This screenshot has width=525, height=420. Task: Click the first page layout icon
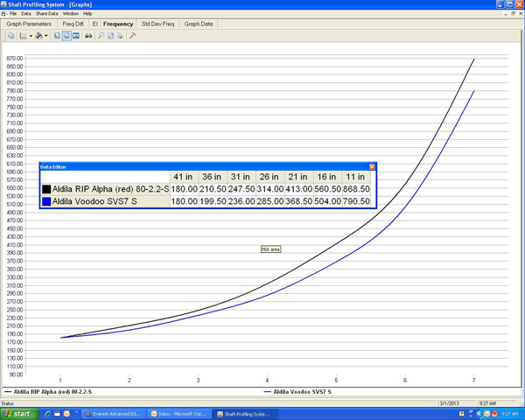pyautogui.click(x=57, y=36)
